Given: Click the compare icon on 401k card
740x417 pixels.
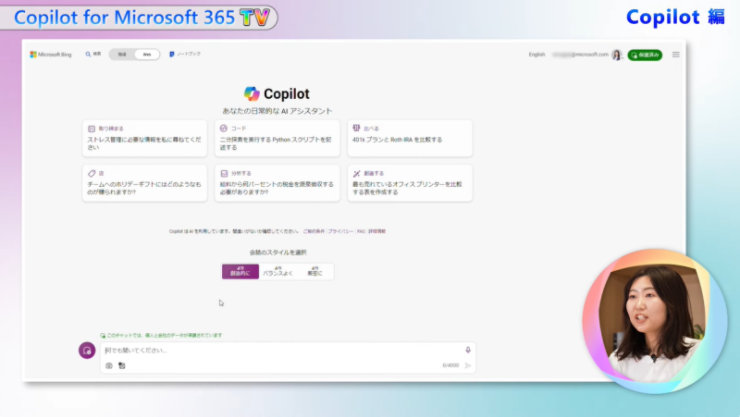Looking at the screenshot, I should pyautogui.click(x=356, y=128).
